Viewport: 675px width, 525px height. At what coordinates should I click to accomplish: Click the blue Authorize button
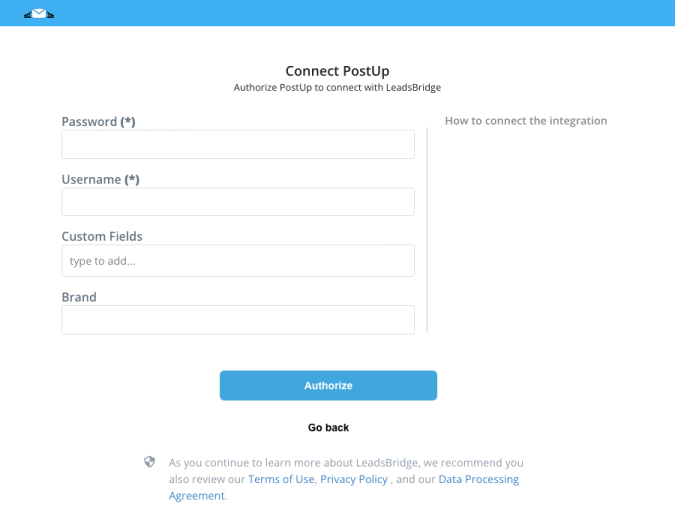328,386
